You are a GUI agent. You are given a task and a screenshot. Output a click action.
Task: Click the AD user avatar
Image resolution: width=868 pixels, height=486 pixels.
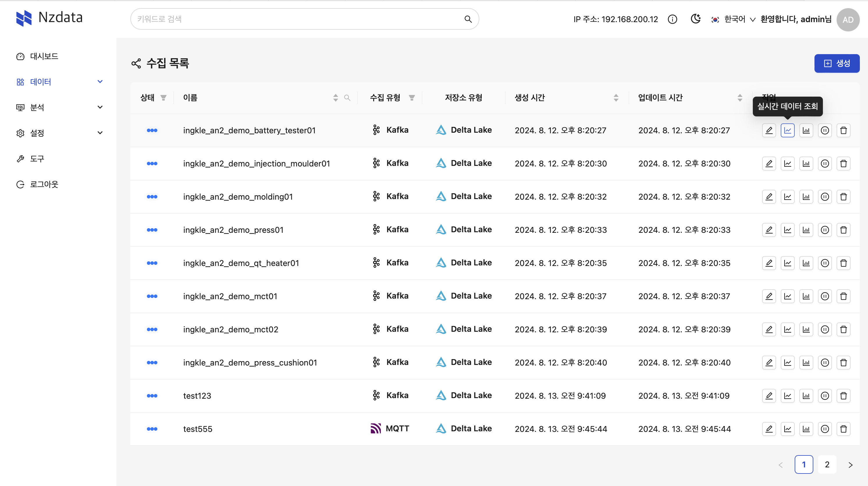(x=848, y=19)
